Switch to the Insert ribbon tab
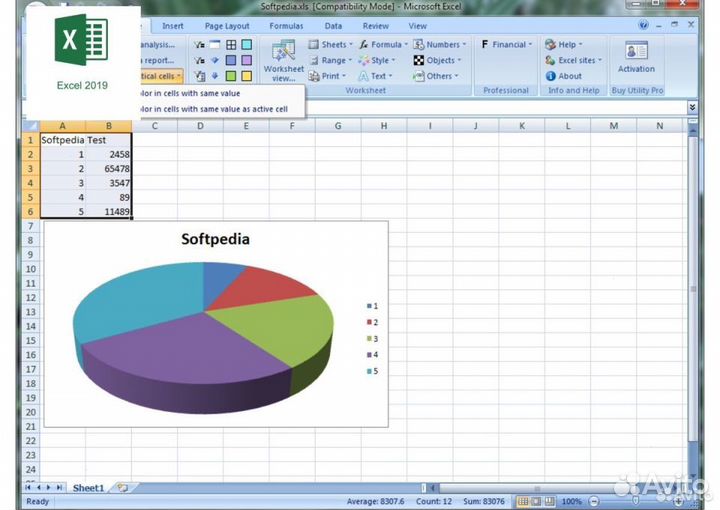The height and width of the screenshot is (510, 720). click(173, 26)
